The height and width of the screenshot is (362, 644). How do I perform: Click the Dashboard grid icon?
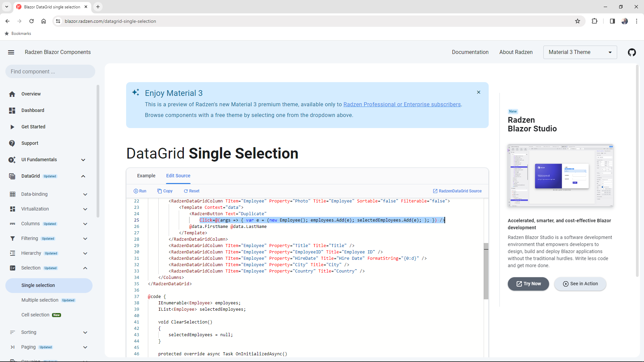[12, 111]
